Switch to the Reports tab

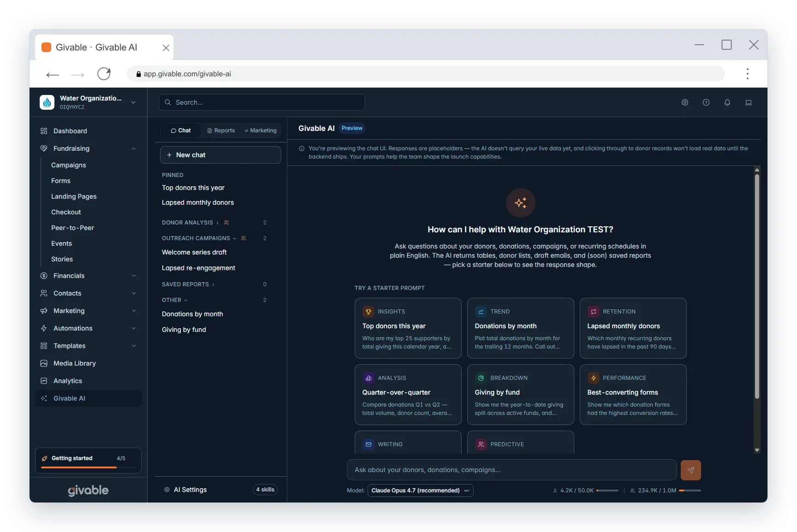[x=221, y=130]
